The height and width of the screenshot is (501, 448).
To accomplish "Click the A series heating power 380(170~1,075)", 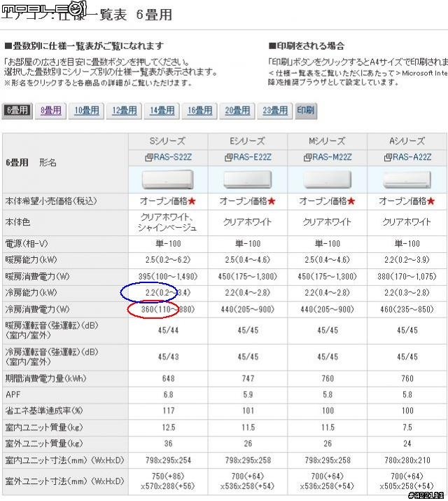I will (x=407, y=276).
